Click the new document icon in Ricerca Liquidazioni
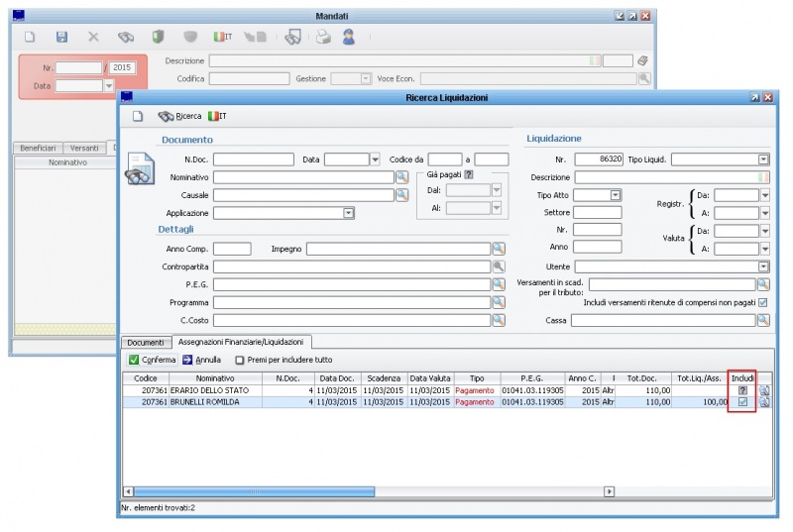This screenshot has height=532, width=793. point(139,116)
